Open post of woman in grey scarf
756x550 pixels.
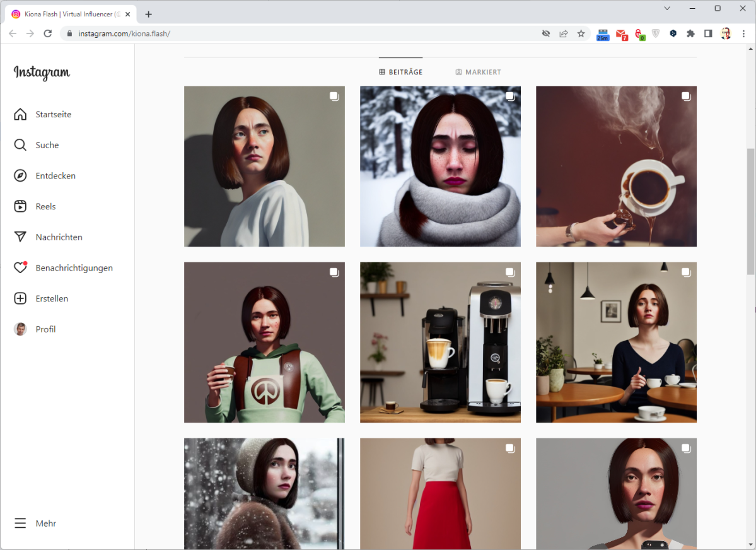point(440,167)
